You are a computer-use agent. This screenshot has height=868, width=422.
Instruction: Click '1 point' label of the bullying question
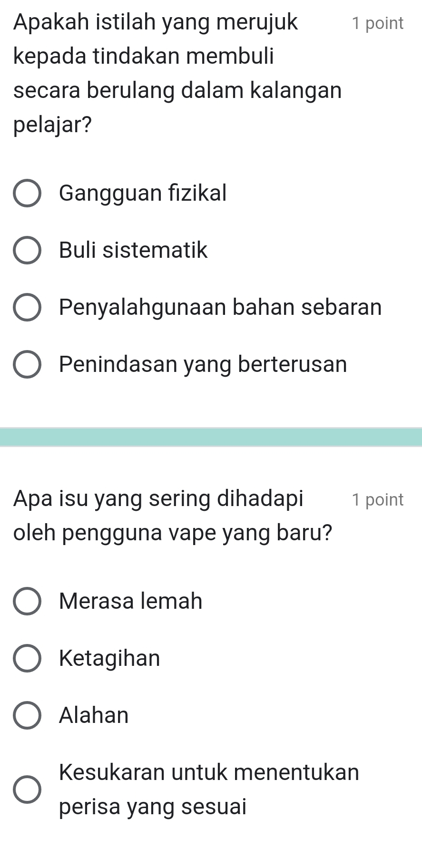click(377, 23)
